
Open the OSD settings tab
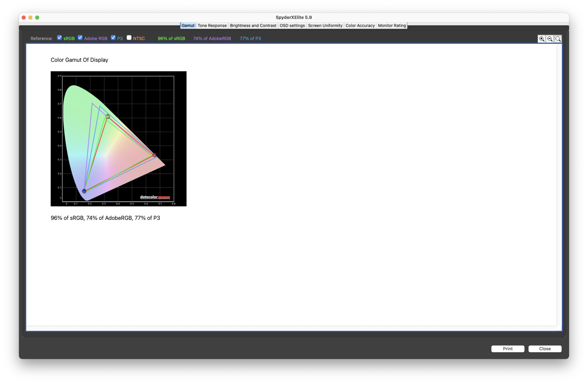click(292, 25)
